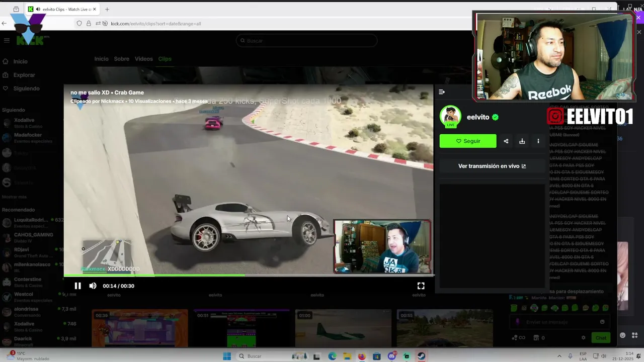Download the clip with download icon

coord(522,141)
